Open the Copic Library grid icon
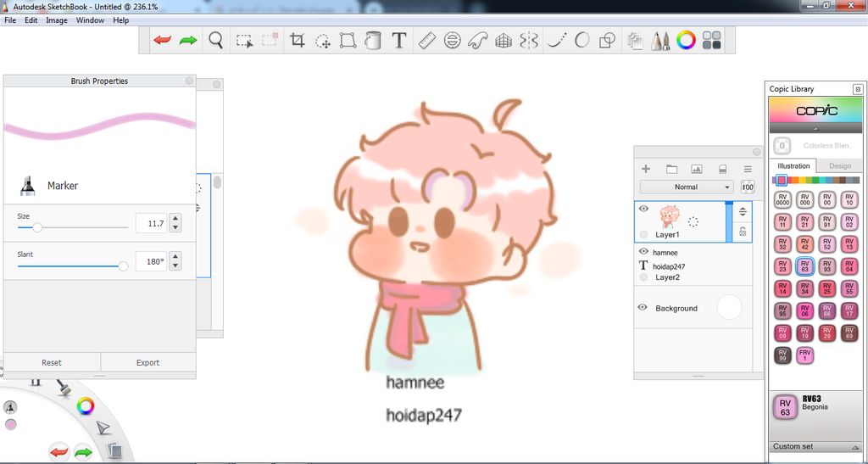The width and height of the screenshot is (868, 464). tap(712, 41)
